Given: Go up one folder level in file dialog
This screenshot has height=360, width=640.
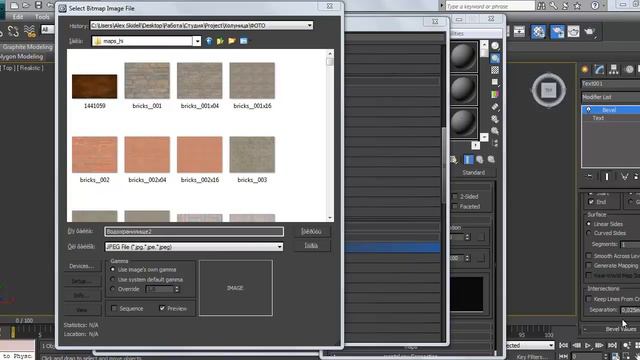Looking at the screenshot, I should (x=220, y=41).
